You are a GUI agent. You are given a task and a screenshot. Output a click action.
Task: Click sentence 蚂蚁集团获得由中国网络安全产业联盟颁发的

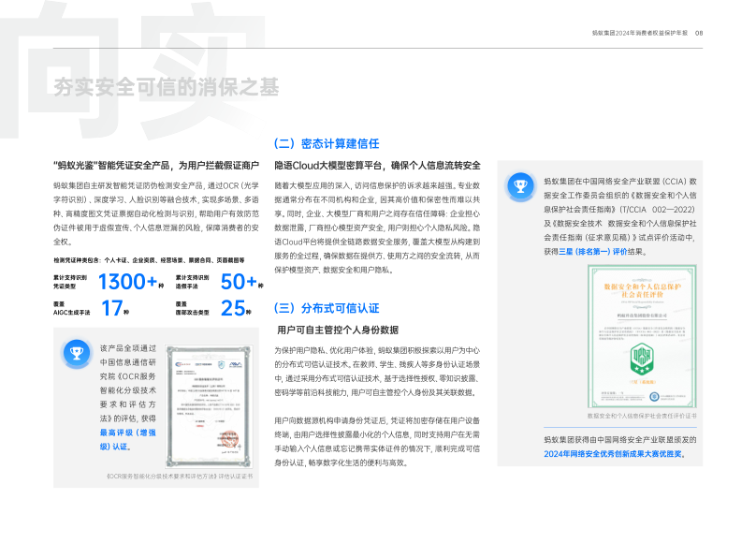[x=620, y=440]
